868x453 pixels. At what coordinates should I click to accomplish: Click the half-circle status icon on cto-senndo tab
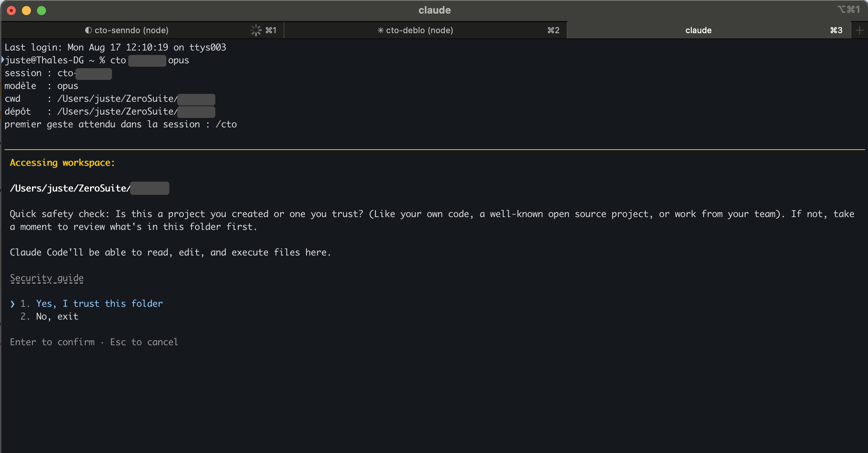click(x=88, y=30)
